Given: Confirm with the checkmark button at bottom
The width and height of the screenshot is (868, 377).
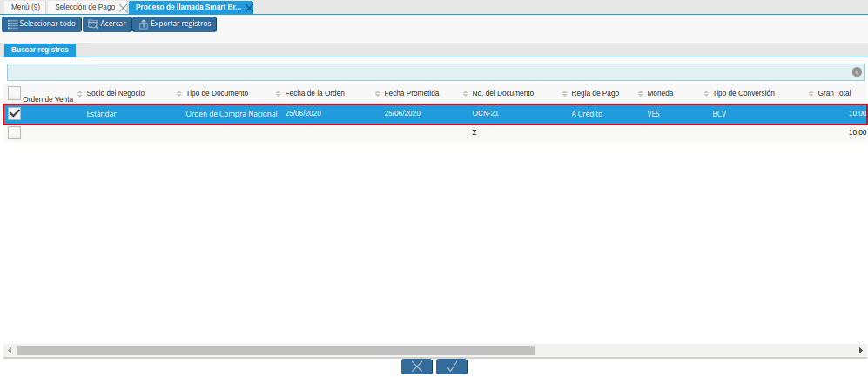Looking at the screenshot, I should click(x=452, y=367).
